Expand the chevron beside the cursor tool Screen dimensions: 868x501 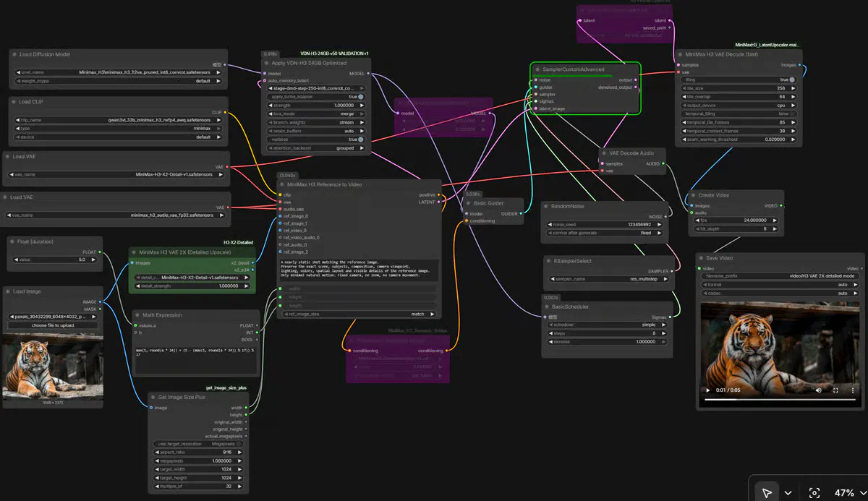[x=788, y=493]
